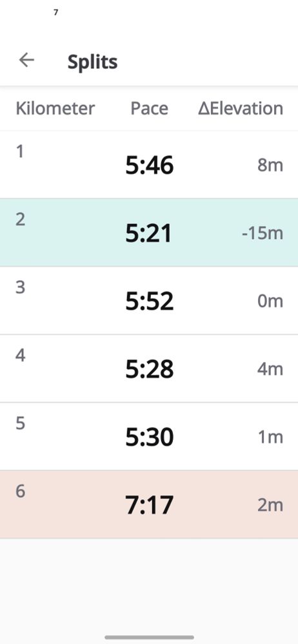Tap the 5:30 pace value

tap(150, 437)
